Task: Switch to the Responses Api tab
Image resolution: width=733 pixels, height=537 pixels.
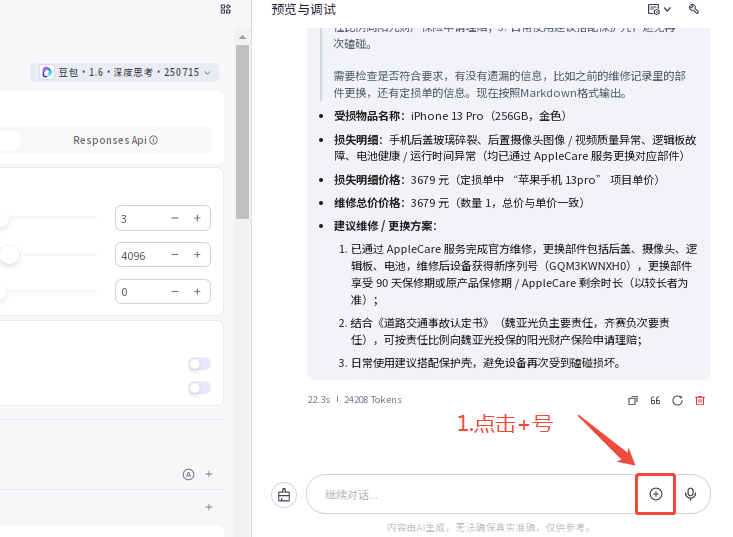Action: (x=115, y=140)
